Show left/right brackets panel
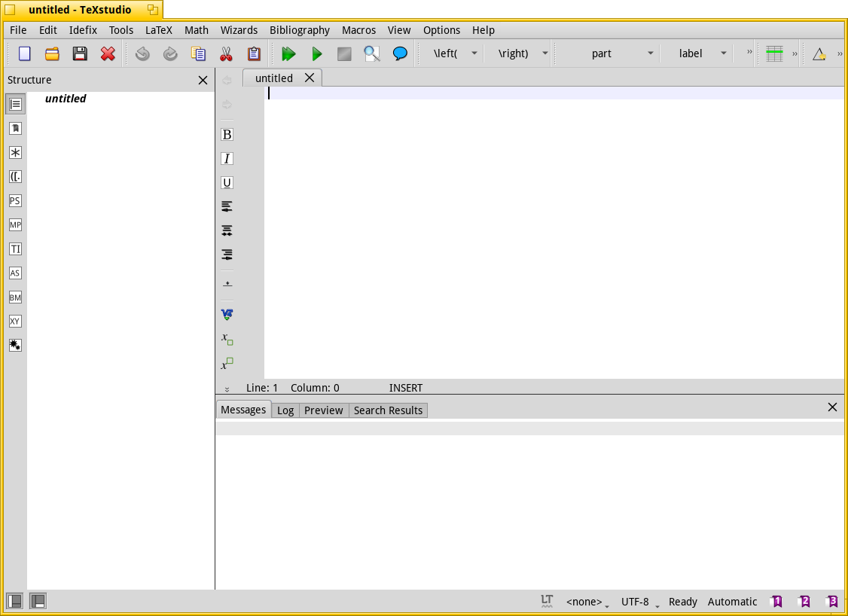 (x=15, y=176)
